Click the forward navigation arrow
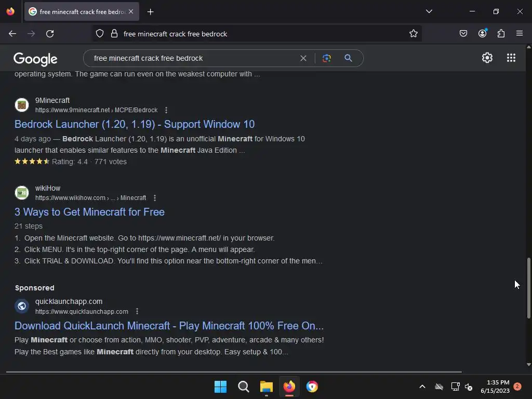Viewport: 532px width, 399px height. pyautogui.click(x=31, y=34)
